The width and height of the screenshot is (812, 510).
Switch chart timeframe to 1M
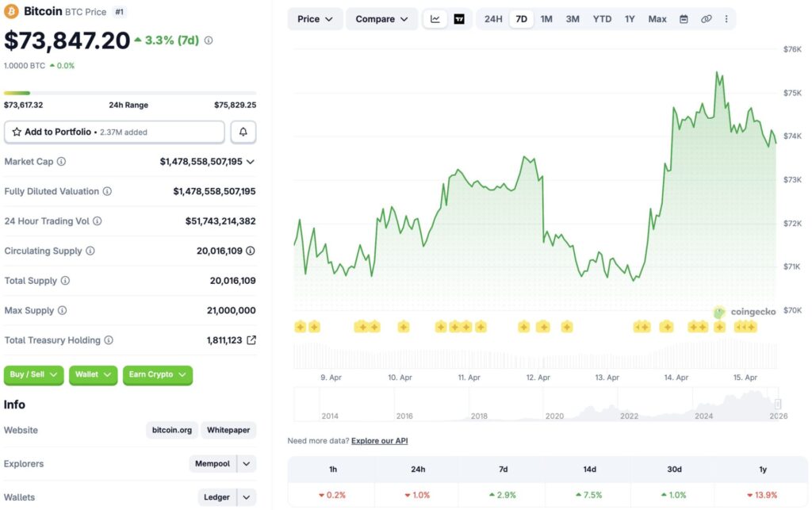click(x=546, y=18)
